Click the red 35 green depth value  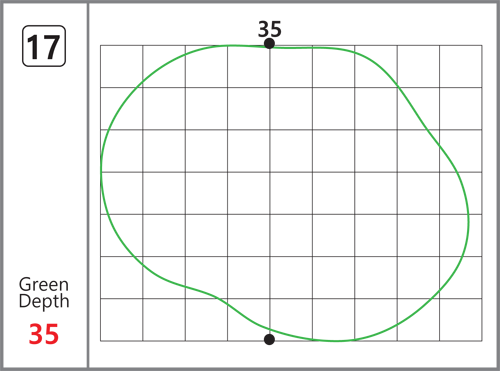(44, 334)
